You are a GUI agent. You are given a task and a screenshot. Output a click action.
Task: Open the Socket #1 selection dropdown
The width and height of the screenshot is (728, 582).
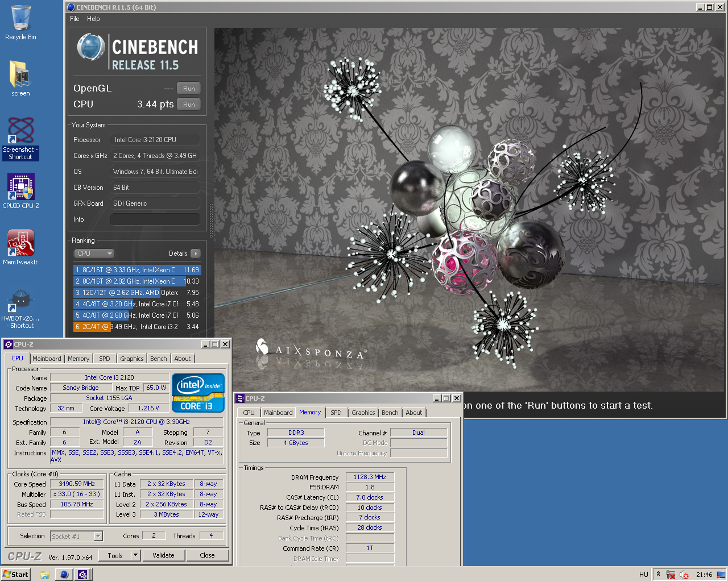click(77, 536)
